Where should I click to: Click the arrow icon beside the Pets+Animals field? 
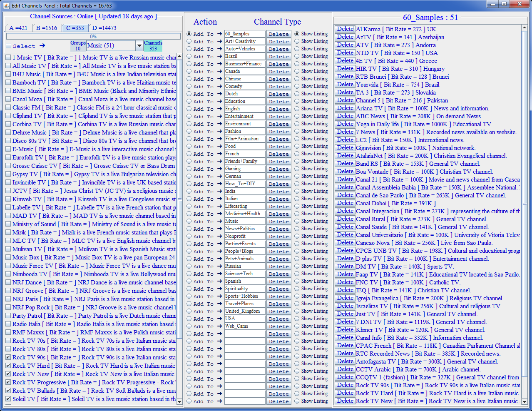pyautogui.click(x=219, y=259)
